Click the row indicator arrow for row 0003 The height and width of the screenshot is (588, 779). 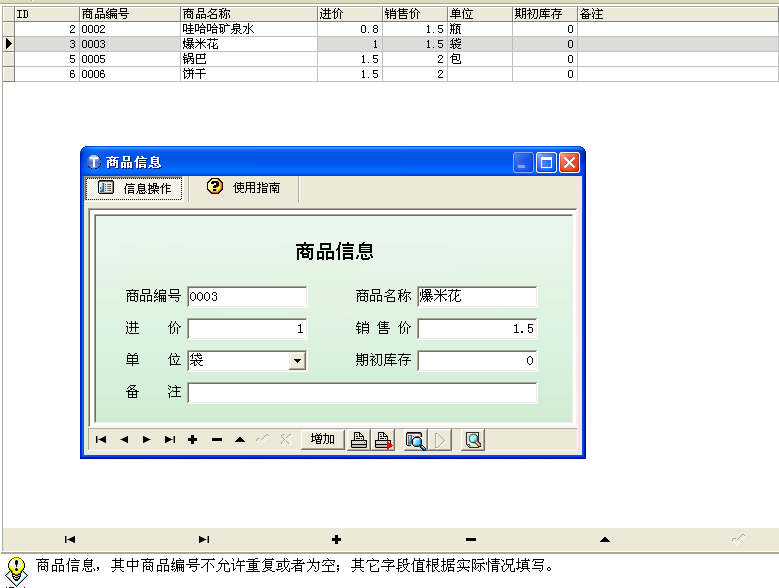click(8, 44)
